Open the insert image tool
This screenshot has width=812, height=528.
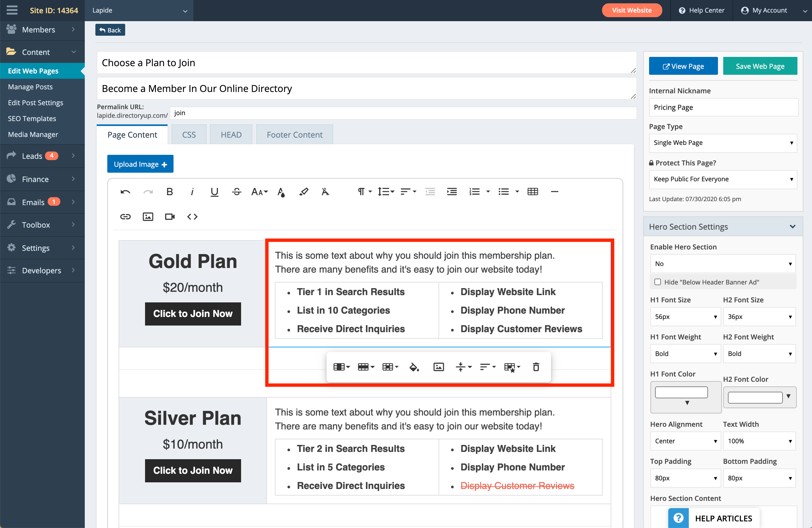[148, 216]
